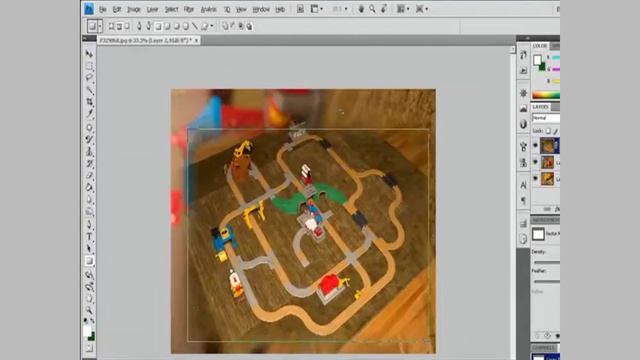Screen dimensions: 640x360
Task: Select the Dodge tool
Action: point(89,212)
